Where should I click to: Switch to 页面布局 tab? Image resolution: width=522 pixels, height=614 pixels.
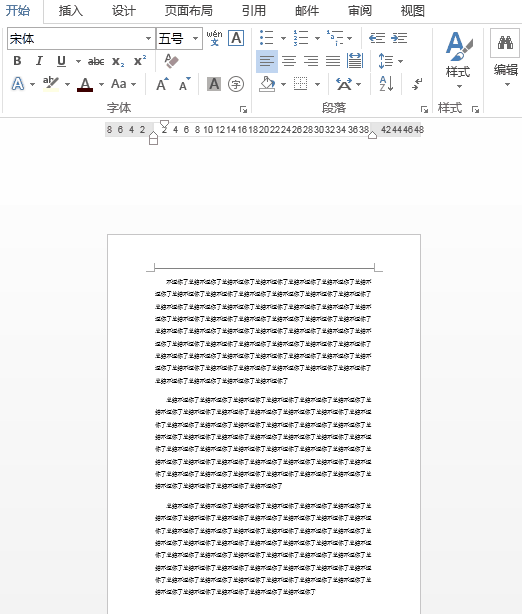click(188, 11)
